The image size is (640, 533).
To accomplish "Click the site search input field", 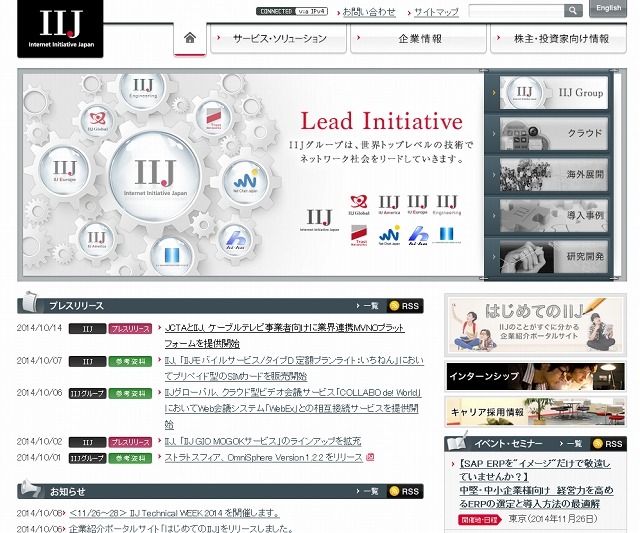I will coord(516,11).
